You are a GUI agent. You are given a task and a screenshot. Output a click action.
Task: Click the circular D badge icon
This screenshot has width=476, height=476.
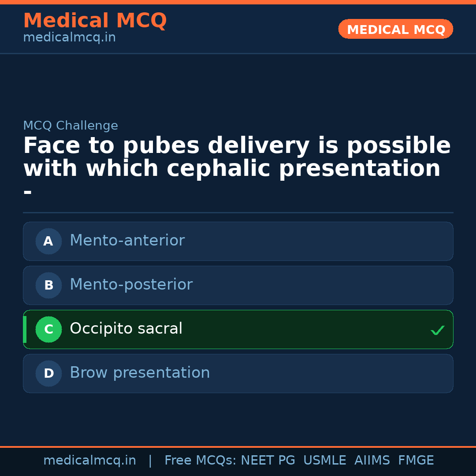[48, 373]
